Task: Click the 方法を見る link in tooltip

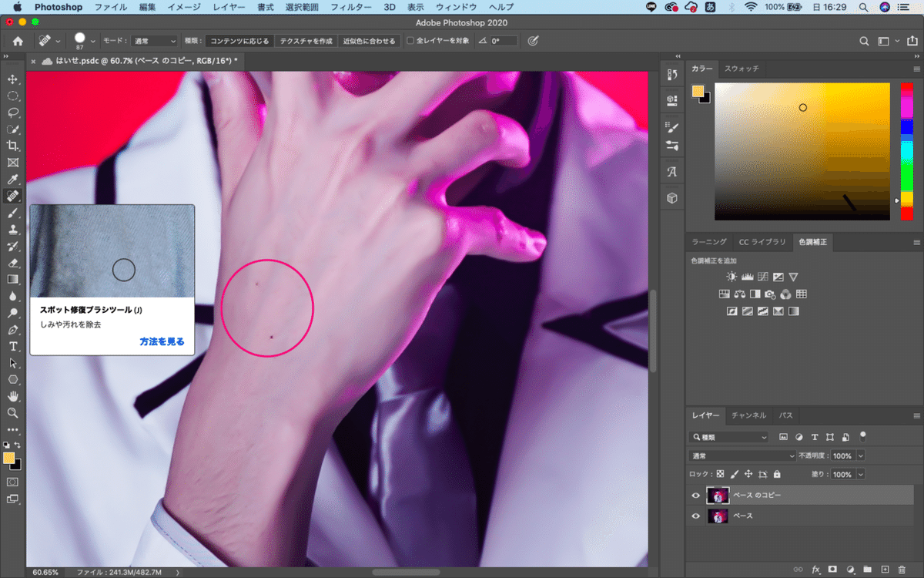Action: [162, 341]
